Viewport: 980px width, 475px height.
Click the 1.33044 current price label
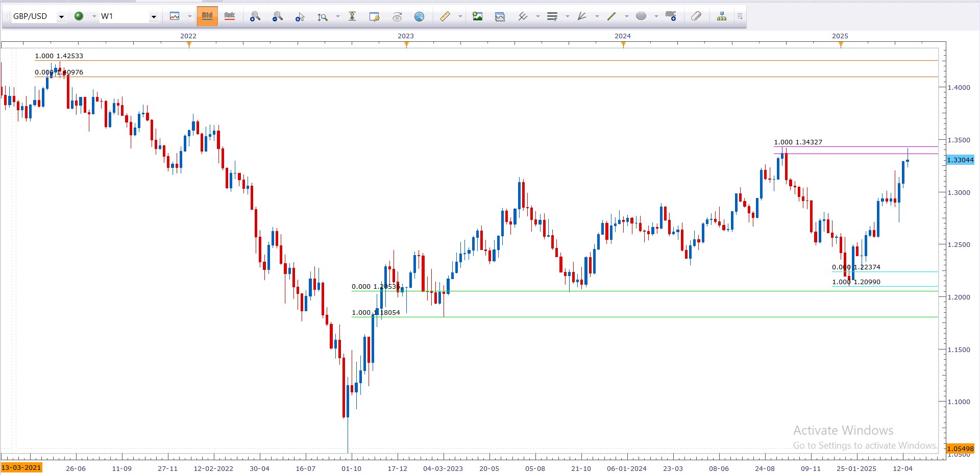coord(960,160)
